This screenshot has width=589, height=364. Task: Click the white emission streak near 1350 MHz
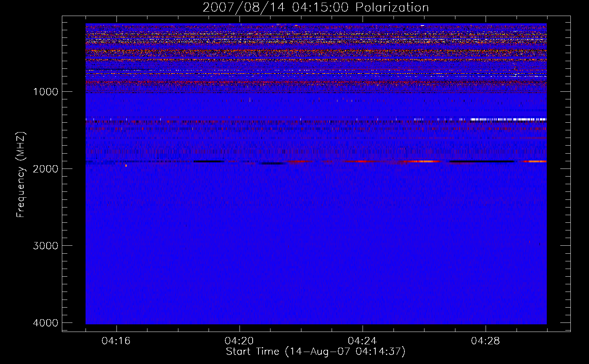508,119
